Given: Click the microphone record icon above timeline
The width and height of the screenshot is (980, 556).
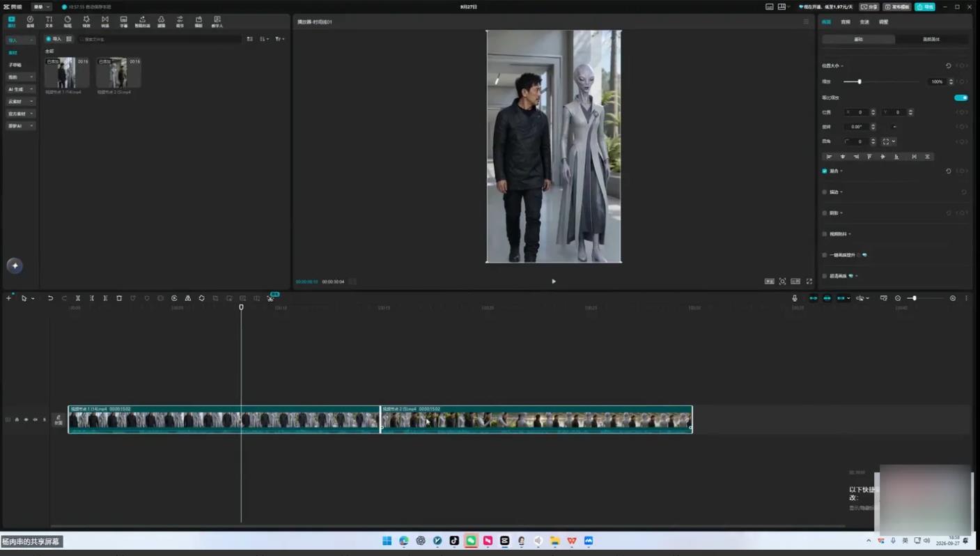Looking at the screenshot, I should coord(795,298).
